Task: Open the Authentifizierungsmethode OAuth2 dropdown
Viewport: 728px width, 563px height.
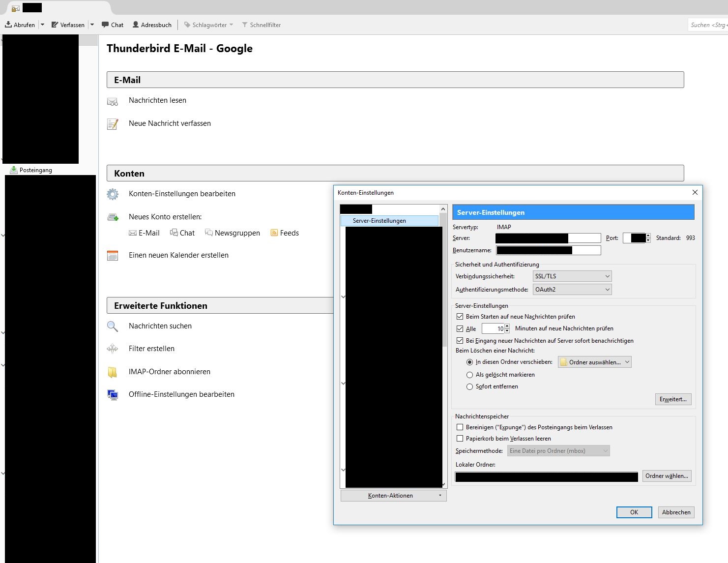Action: pos(572,290)
